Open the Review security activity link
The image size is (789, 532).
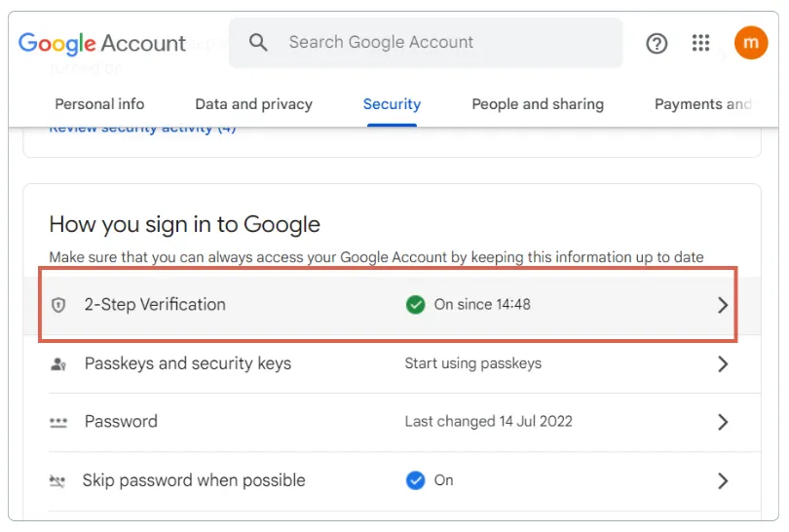click(142, 130)
